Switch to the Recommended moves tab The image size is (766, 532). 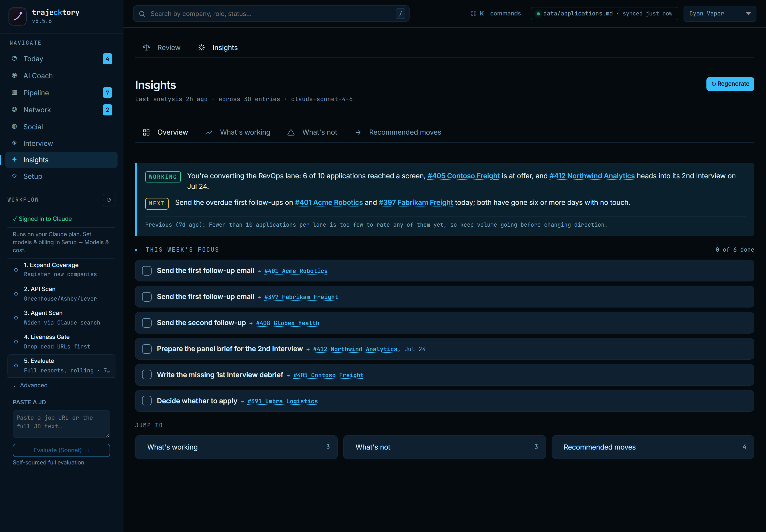[398, 132]
